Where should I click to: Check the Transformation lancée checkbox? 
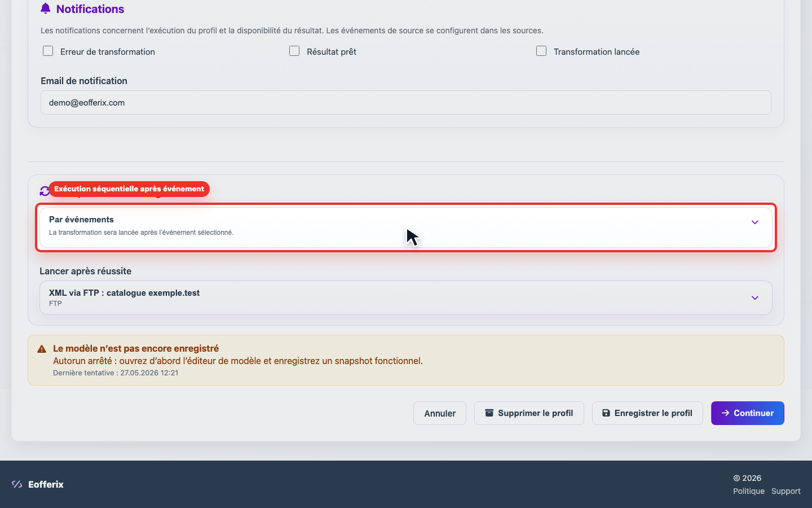click(x=541, y=51)
